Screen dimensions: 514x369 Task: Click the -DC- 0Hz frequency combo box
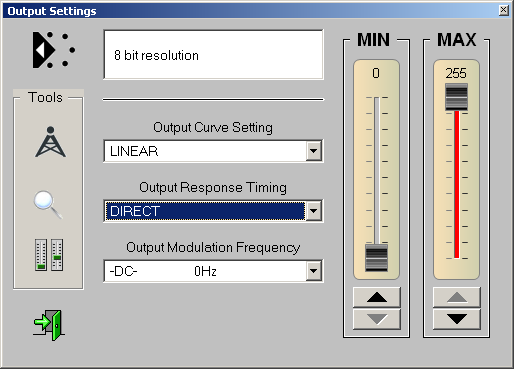click(x=213, y=271)
